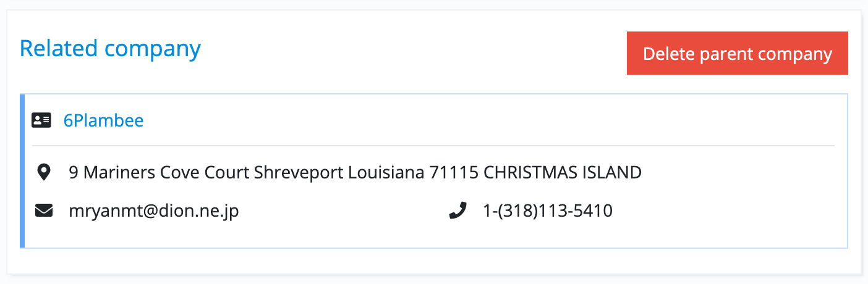The width and height of the screenshot is (868, 284).
Task: Click the phone handset icon
Action: pyautogui.click(x=457, y=212)
